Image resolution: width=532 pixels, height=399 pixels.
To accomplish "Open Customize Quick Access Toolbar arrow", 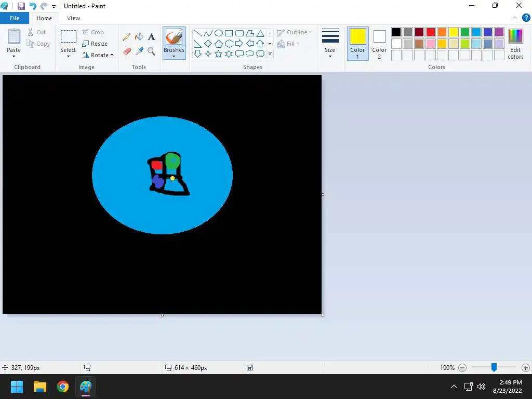I will tap(54, 6).
